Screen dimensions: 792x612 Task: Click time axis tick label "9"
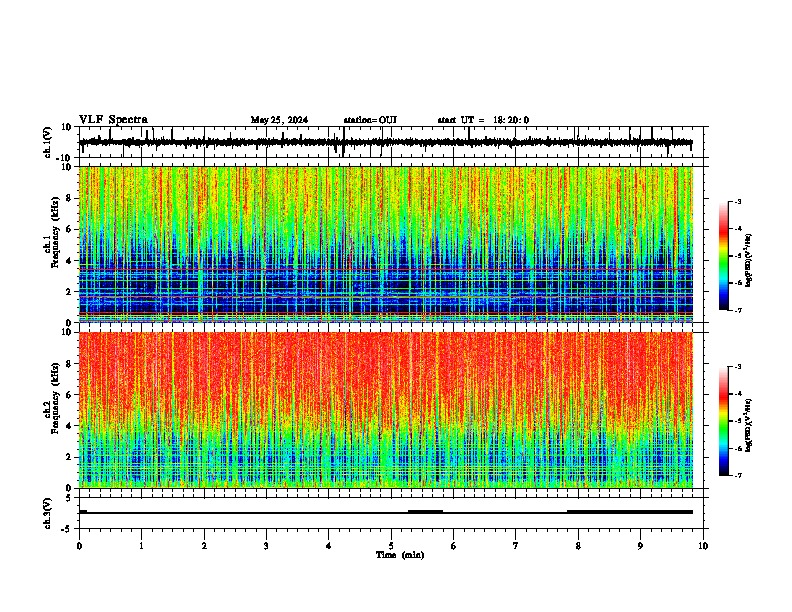tap(640, 546)
